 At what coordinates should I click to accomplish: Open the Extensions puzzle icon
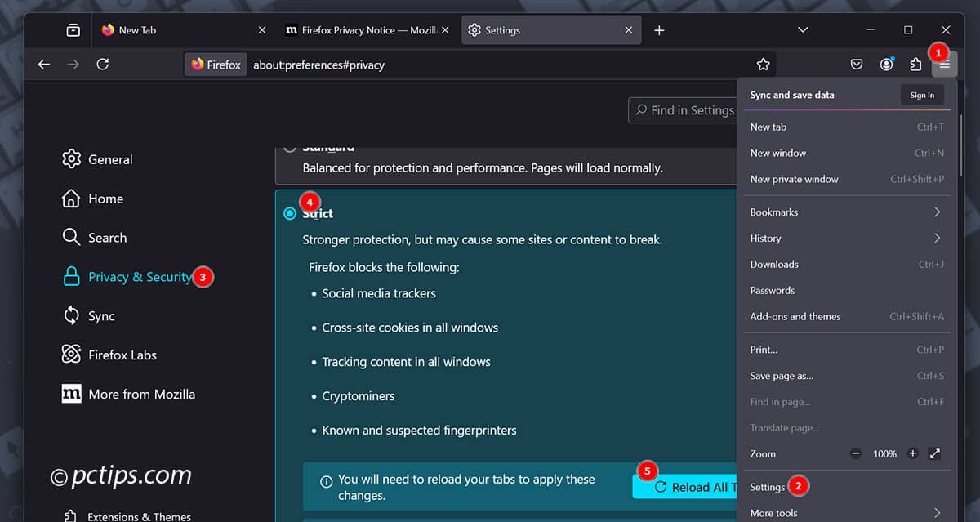point(915,65)
